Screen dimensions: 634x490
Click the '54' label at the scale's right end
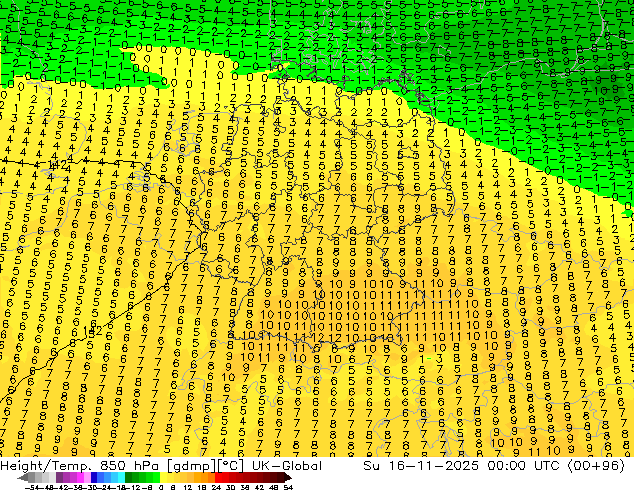(x=288, y=487)
